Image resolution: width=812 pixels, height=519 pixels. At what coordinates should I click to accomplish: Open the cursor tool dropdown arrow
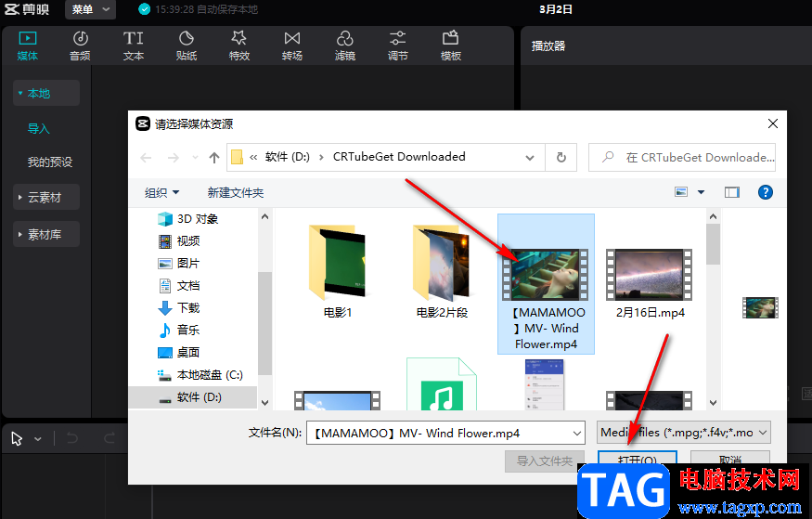pos(38,439)
